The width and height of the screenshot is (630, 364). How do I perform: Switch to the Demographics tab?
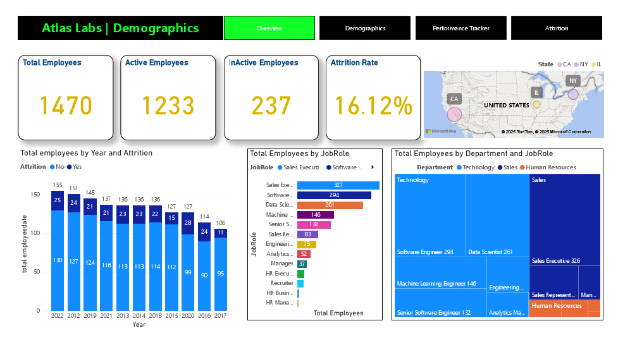click(x=364, y=27)
